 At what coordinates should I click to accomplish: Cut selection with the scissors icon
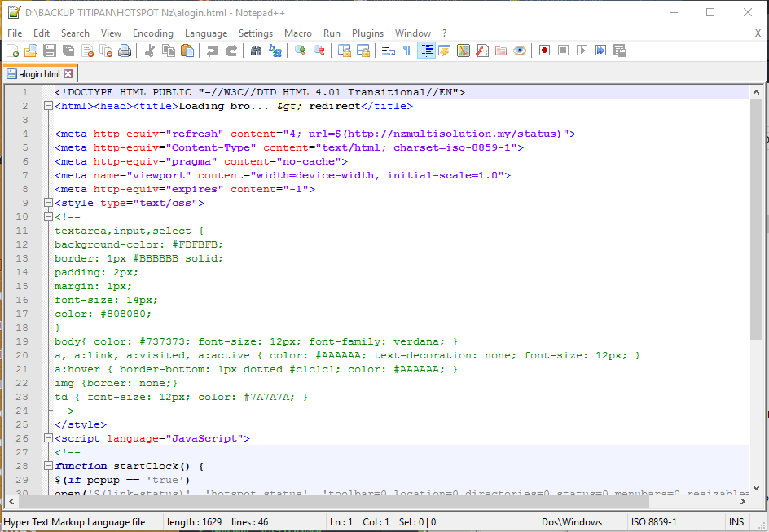[150, 51]
